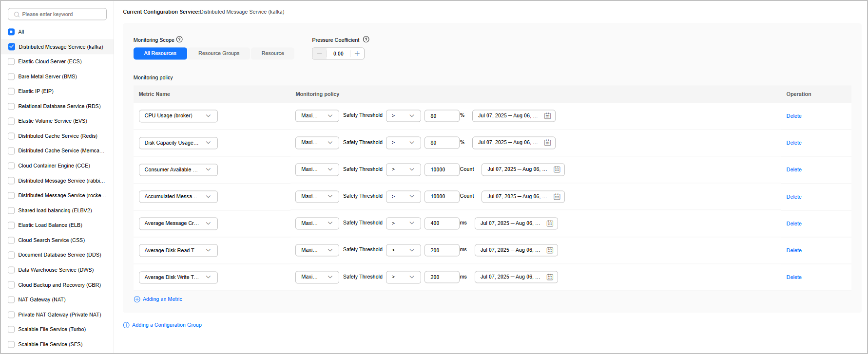This screenshot has height=354, width=868.
Task: Check Elastic Load Balance (ELB)
Action: (x=11, y=225)
